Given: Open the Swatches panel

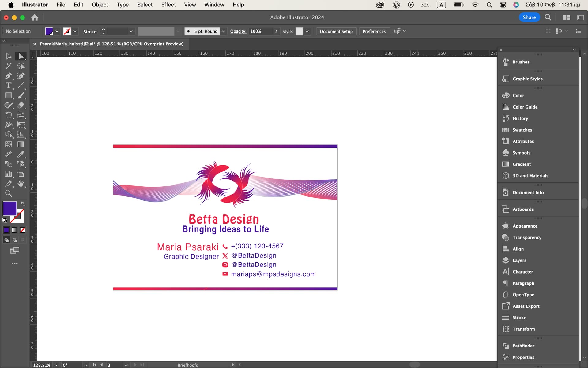Looking at the screenshot, I should 522,130.
